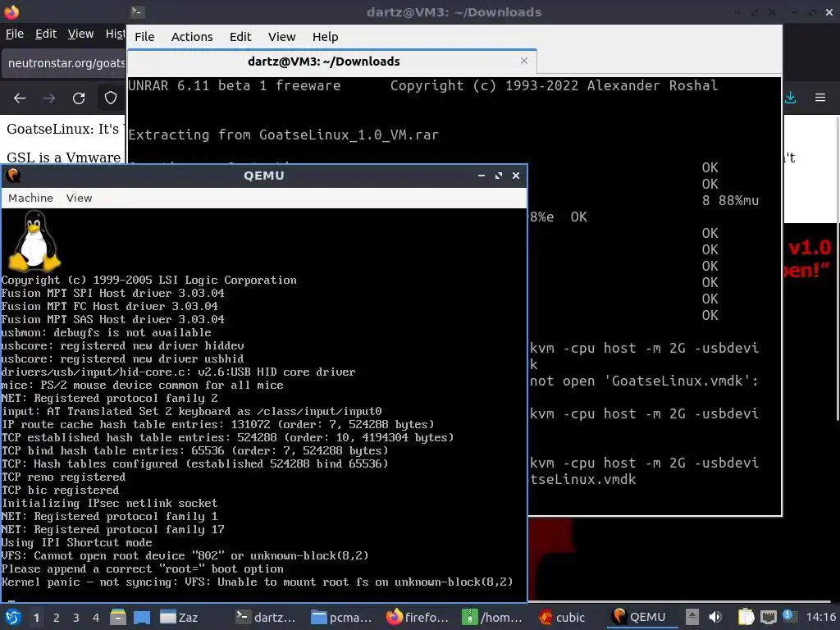Open the Firefox hamburger menu
This screenshot has width=840, height=630.
pyautogui.click(x=820, y=98)
